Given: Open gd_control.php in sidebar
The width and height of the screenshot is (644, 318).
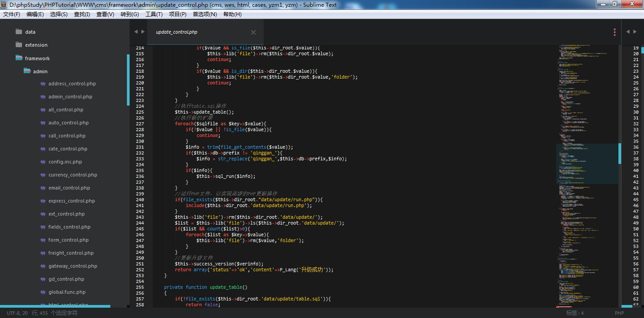Looking at the screenshot, I should pyautogui.click(x=66, y=279).
